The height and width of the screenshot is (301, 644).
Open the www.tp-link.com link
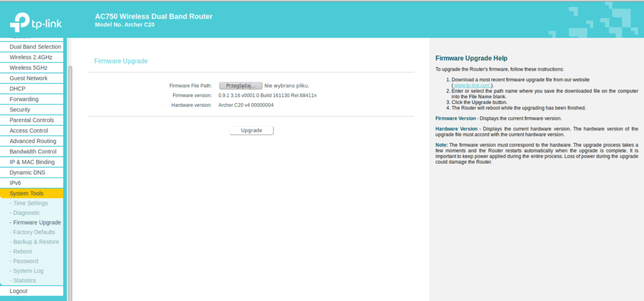(x=473, y=85)
